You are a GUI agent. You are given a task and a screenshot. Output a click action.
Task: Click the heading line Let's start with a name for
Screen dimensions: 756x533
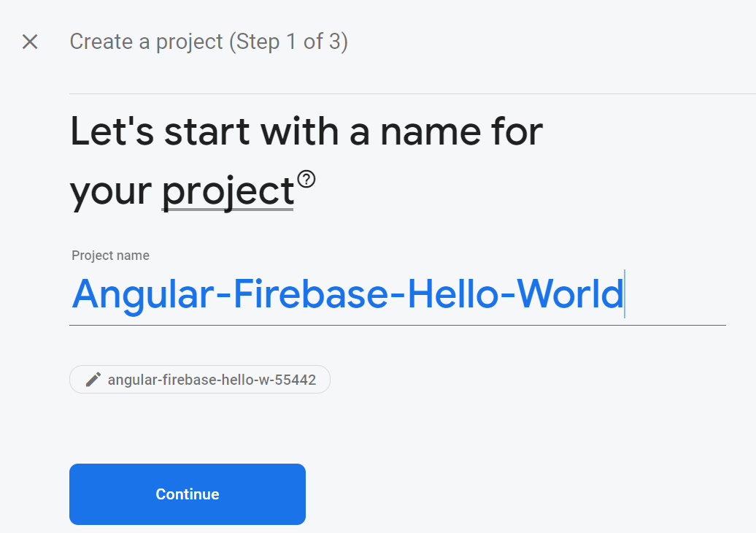[306, 131]
